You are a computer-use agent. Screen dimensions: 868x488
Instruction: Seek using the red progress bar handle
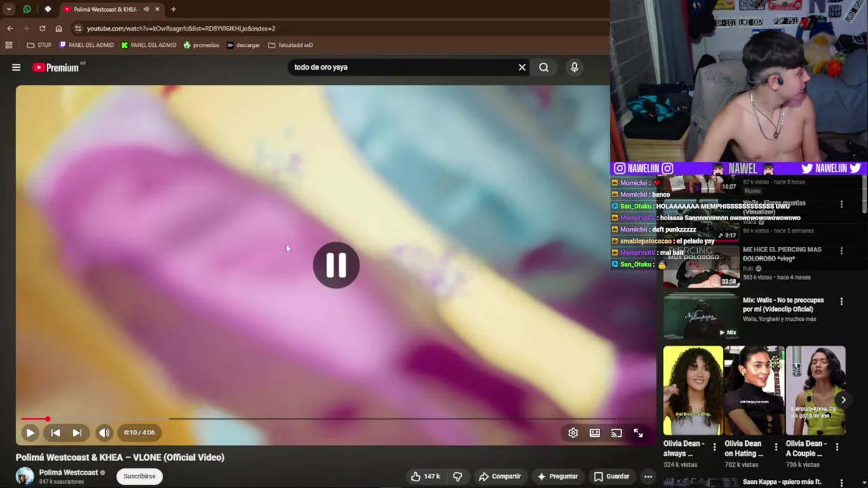tap(47, 419)
